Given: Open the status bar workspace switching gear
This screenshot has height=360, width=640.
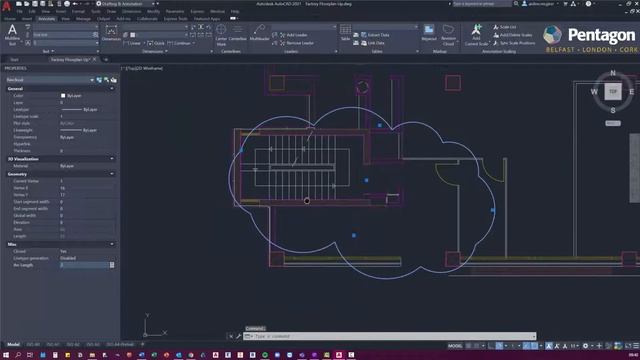Looking at the screenshot, I should click(585, 346).
